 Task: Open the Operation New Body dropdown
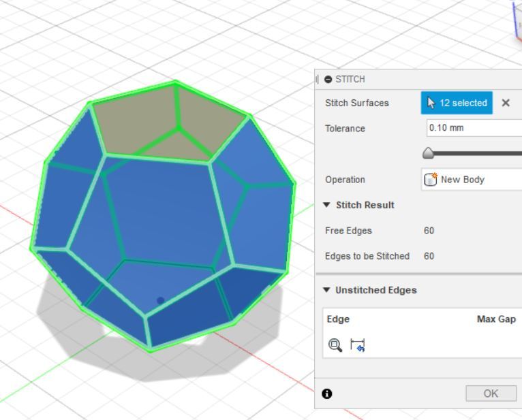(472, 180)
